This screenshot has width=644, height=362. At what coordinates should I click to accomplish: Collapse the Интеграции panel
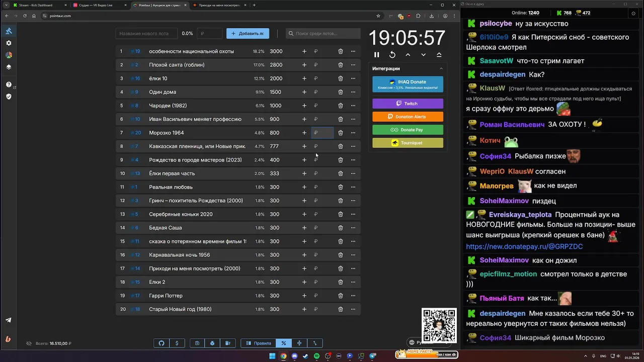(441, 68)
